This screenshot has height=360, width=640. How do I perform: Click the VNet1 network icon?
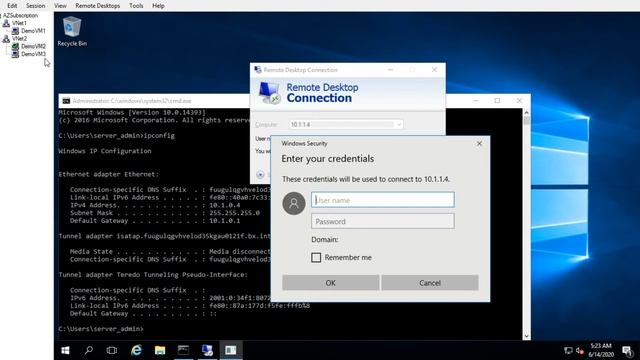pos(6,23)
